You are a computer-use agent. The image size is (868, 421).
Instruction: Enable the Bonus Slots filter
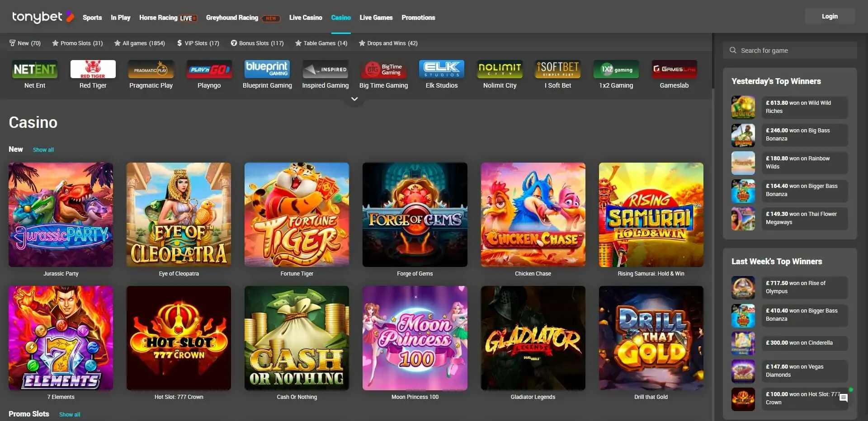(258, 43)
